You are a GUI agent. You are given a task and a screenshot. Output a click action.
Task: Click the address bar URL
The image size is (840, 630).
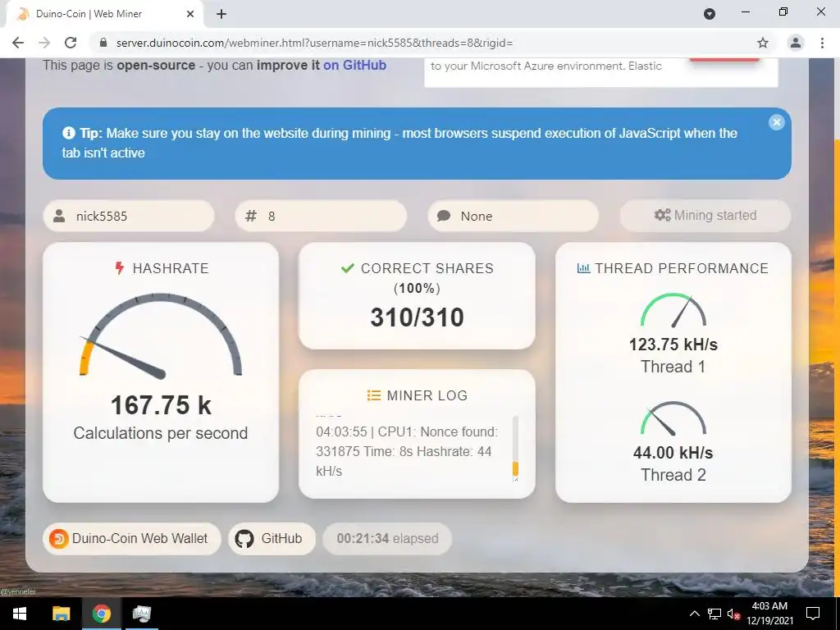[x=314, y=43]
